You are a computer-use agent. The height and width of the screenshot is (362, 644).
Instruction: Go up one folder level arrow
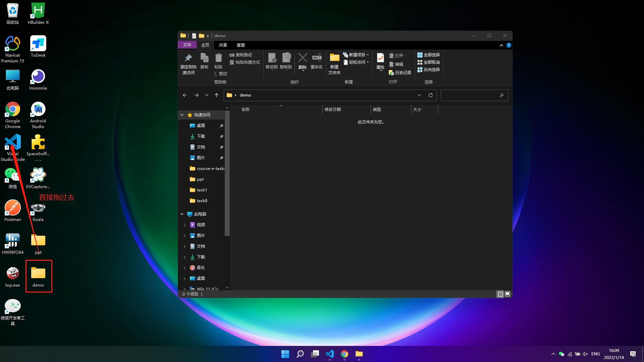(x=217, y=95)
